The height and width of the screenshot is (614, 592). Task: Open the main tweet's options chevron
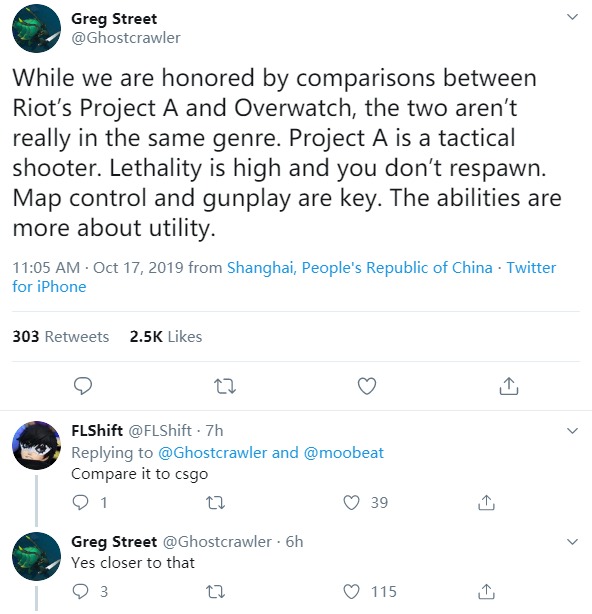[x=572, y=17]
